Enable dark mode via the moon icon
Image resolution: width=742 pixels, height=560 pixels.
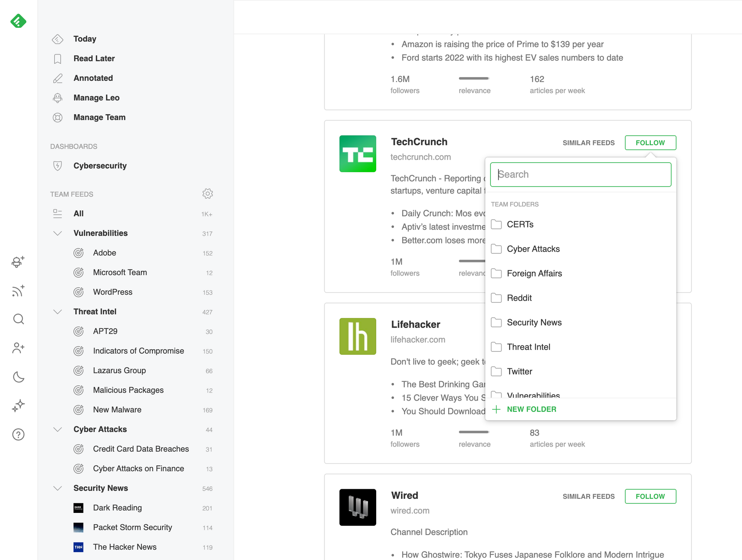[x=18, y=377]
